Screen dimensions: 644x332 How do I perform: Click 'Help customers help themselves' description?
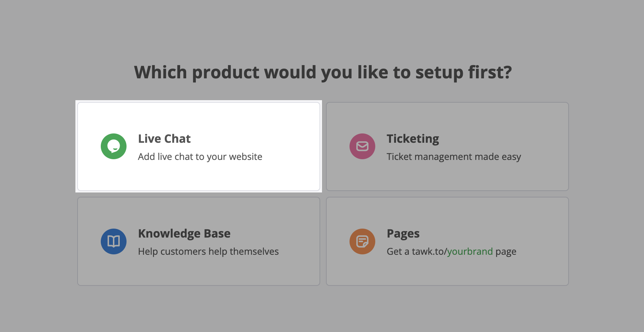point(208,252)
